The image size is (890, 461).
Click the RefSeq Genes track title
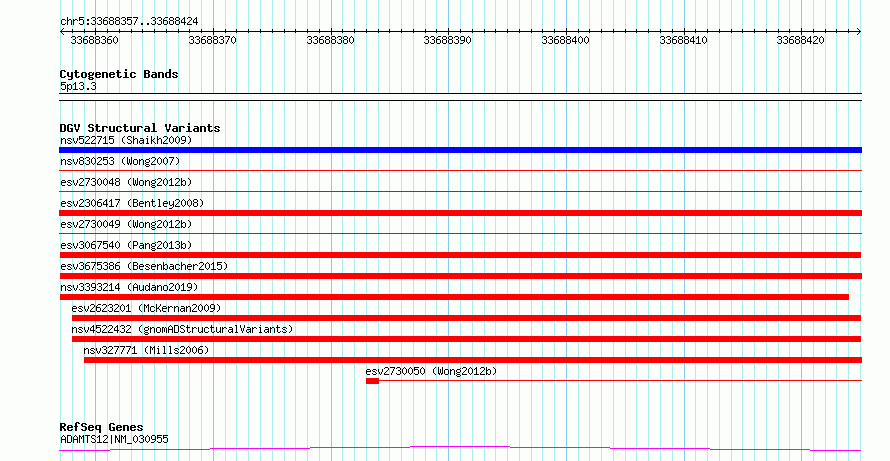[x=101, y=427]
